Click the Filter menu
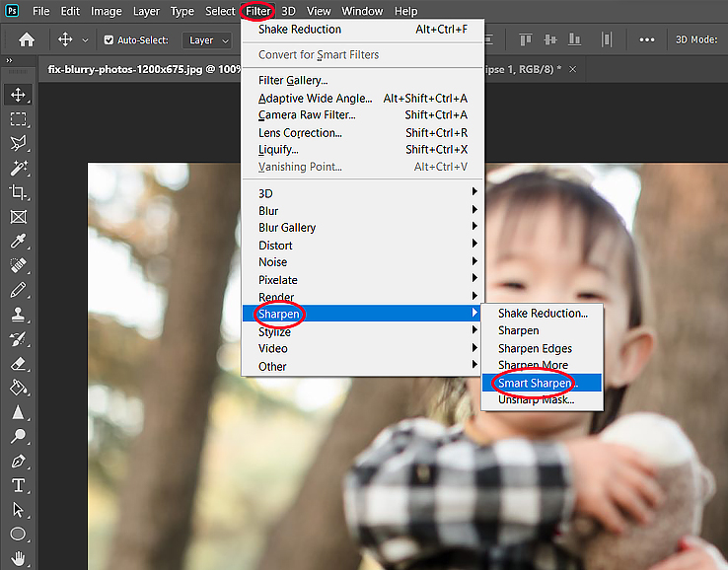Screen dimensions: 728x570 [257, 11]
